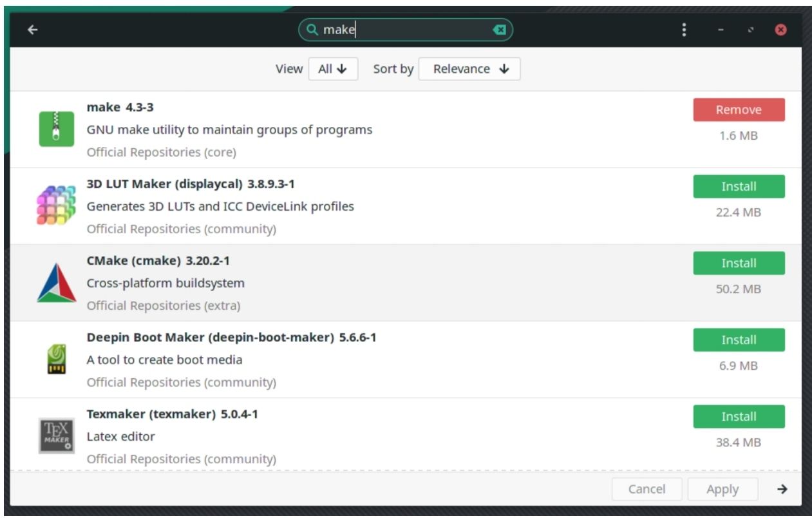Click the 'Sort by' label
812x518 pixels.
[393, 69]
